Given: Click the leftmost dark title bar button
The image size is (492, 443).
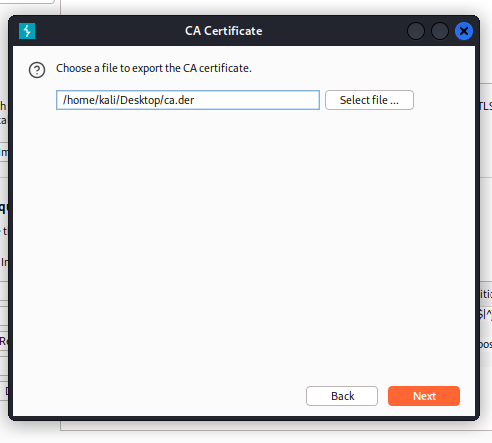Looking at the screenshot, I should pyautogui.click(x=416, y=31).
